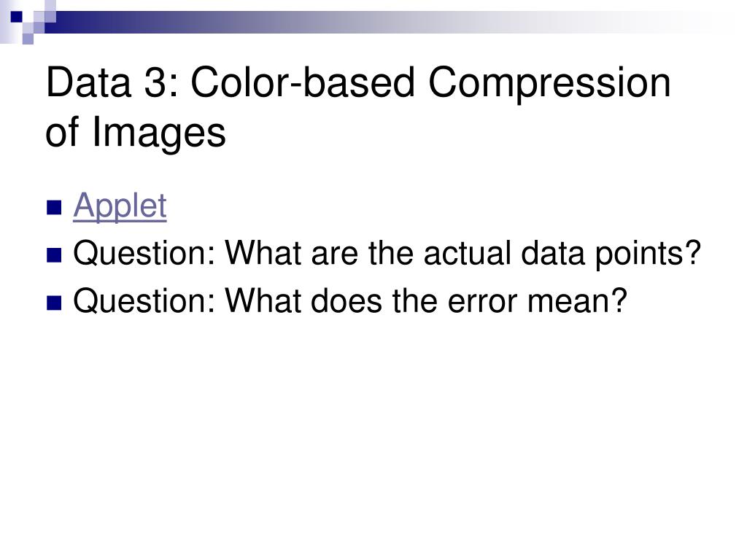Click the first "Question:" label

[x=144, y=254]
